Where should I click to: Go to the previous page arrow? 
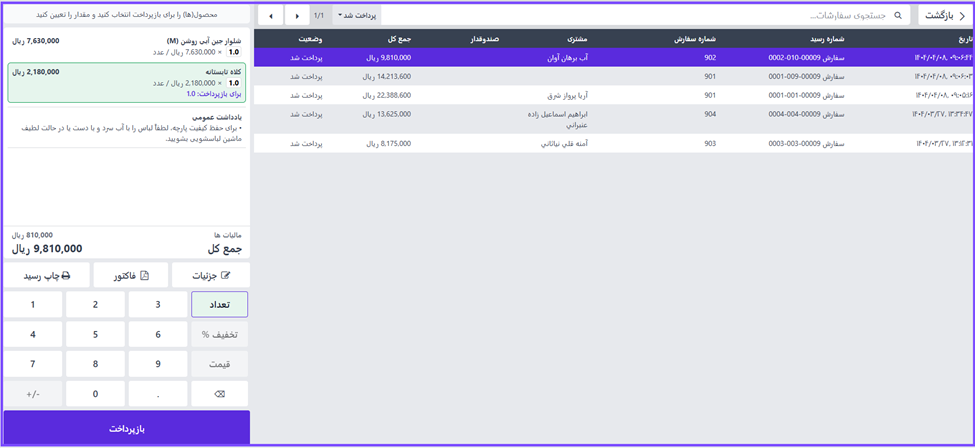270,16
